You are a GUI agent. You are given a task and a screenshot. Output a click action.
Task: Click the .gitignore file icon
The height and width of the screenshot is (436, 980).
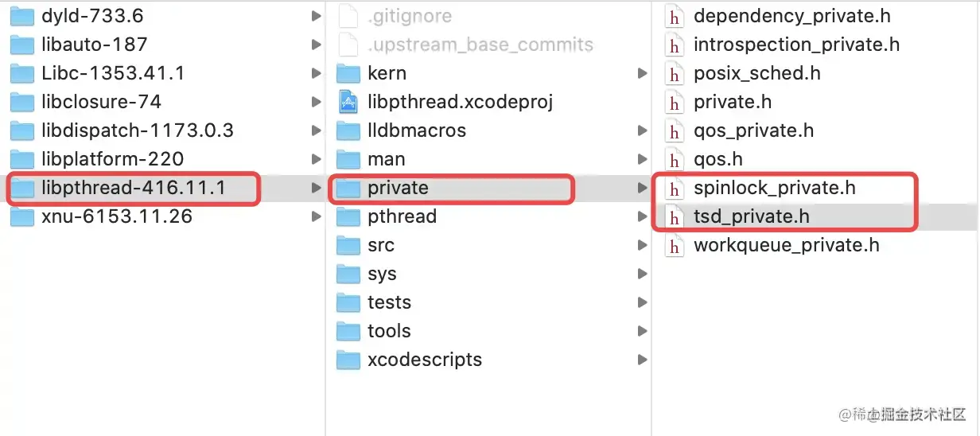tap(348, 16)
